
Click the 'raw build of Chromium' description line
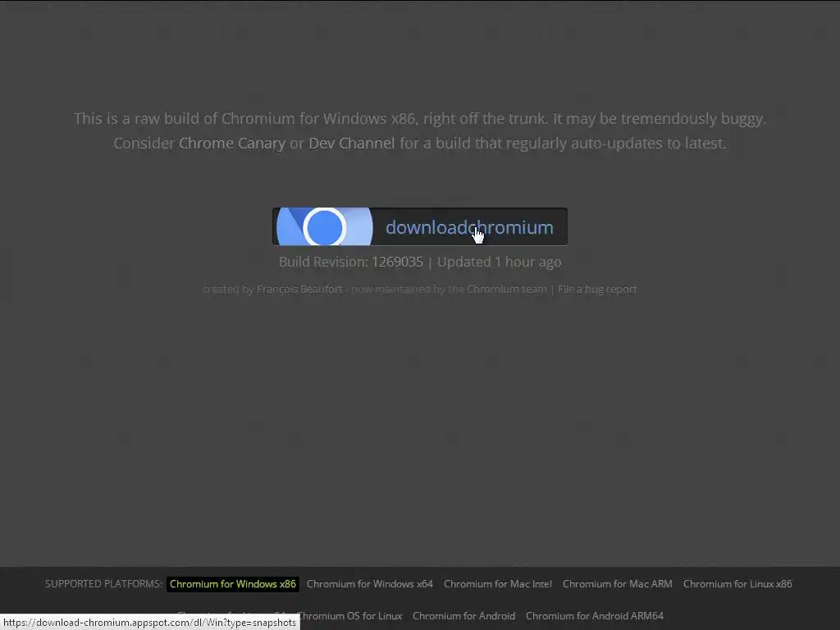pos(420,118)
